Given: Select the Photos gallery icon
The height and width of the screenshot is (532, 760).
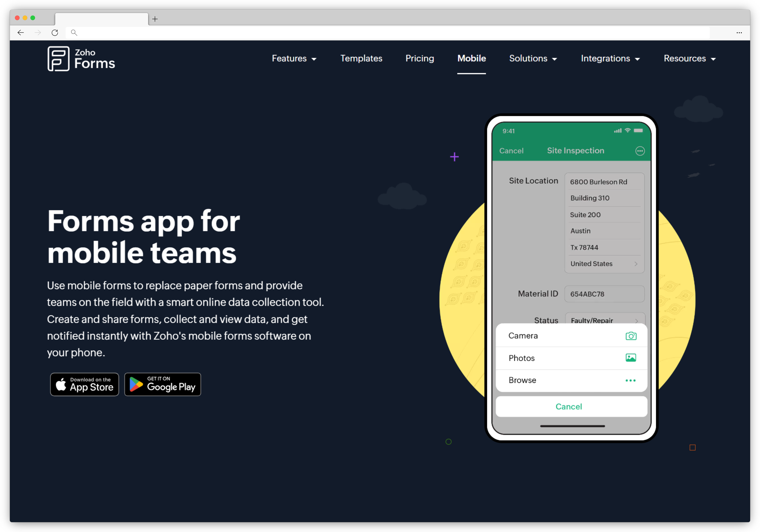Looking at the screenshot, I should [631, 357].
